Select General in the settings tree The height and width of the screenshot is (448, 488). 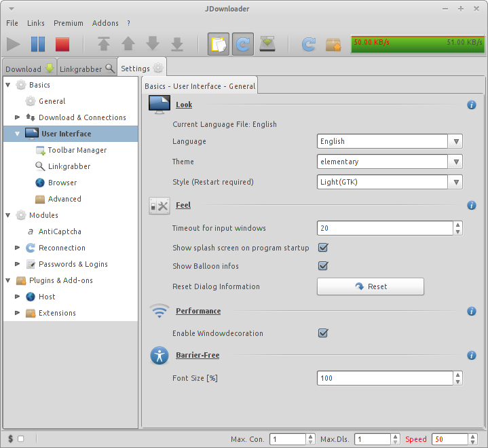52,101
